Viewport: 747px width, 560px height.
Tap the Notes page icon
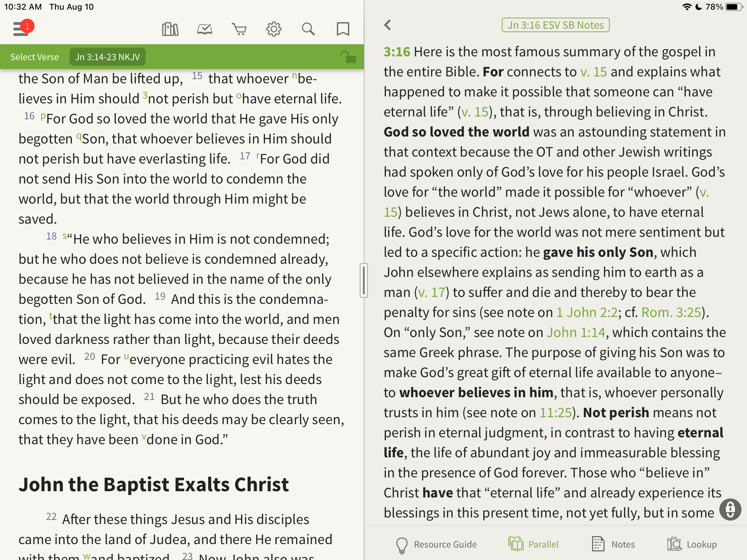pyautogui.click(x=598, y=544)
